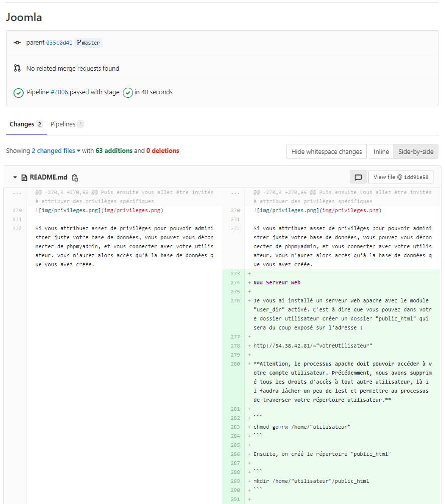
Task: Click the 'Ensuite, on créé le répertoire' line
Action: (322, 454)
